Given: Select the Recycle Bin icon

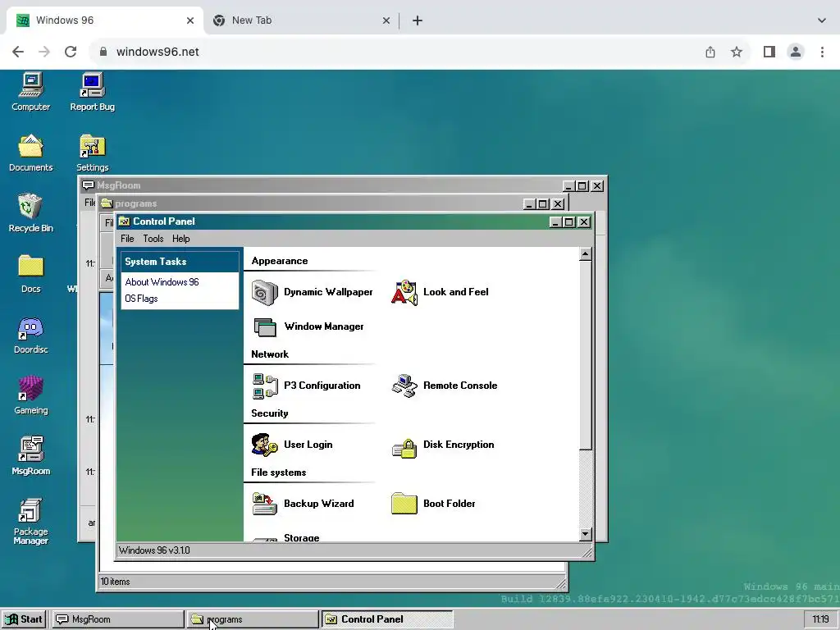Looking at the screenshot, I should coord(30,213).
